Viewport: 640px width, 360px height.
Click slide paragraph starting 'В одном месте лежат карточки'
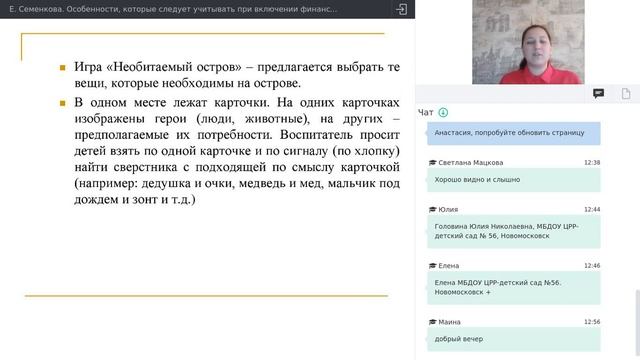tap(237, 151)
